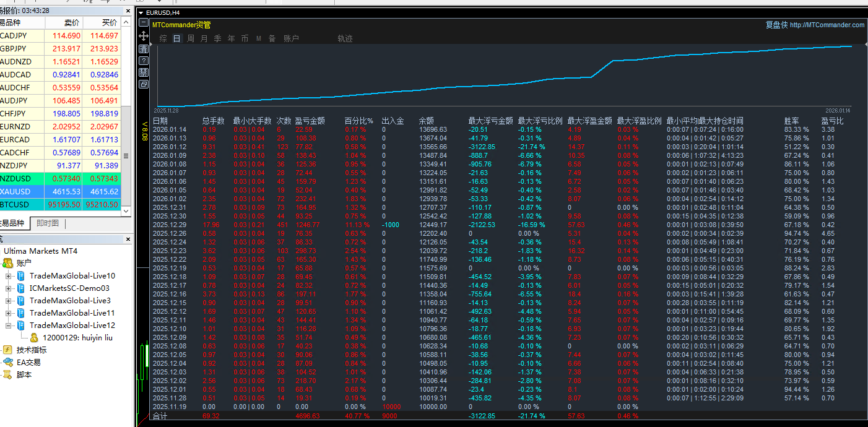The image size is (868, 427).
Task: Switch to the 备 notes tab
Action: point(272,38)
